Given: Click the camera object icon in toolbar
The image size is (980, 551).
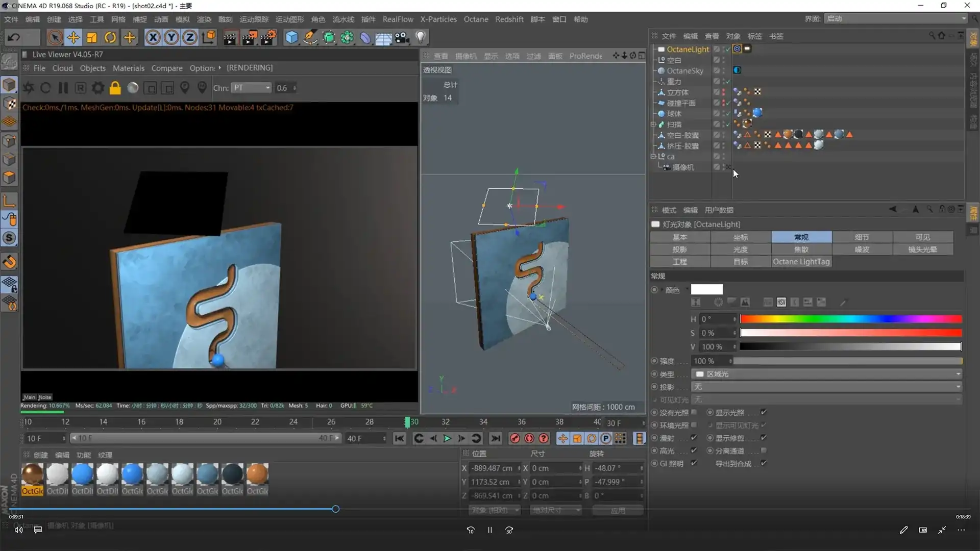Looking at the screenshot, I should point(402,37).
